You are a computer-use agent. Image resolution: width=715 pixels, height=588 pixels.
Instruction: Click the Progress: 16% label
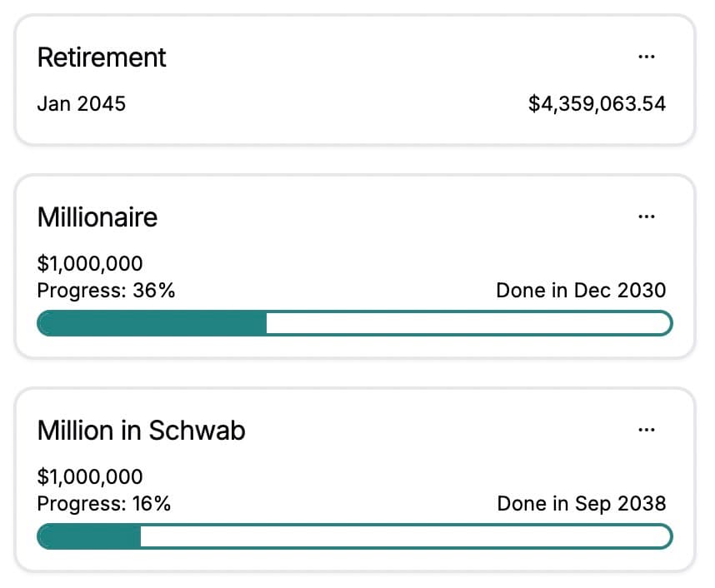(x=104, y=504)
